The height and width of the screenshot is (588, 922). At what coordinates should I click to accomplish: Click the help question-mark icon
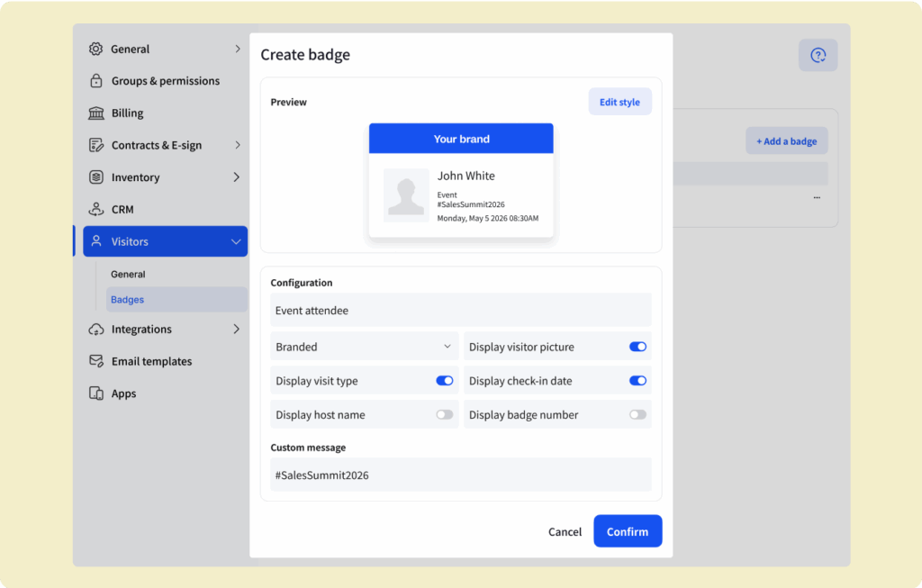pos(818,55)
